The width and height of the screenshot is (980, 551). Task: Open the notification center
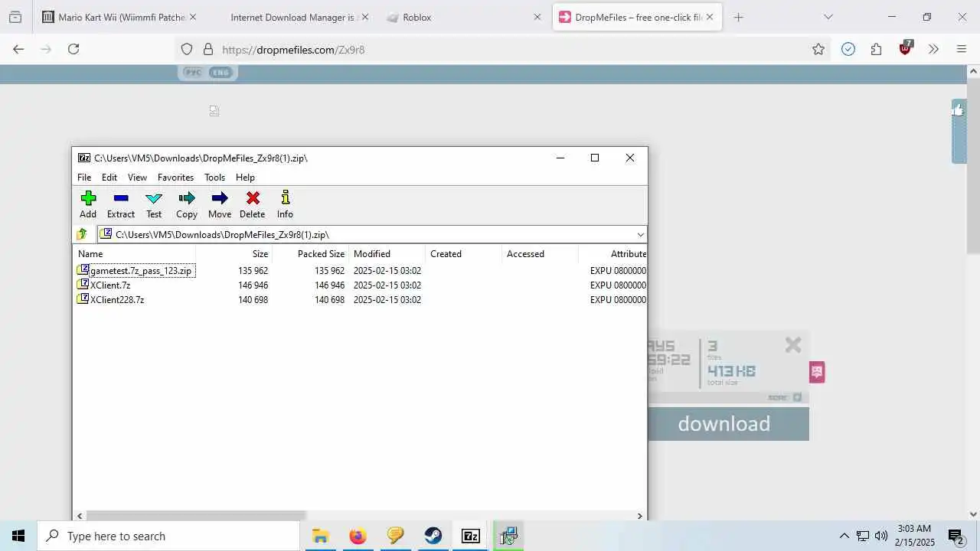point(955,536)
